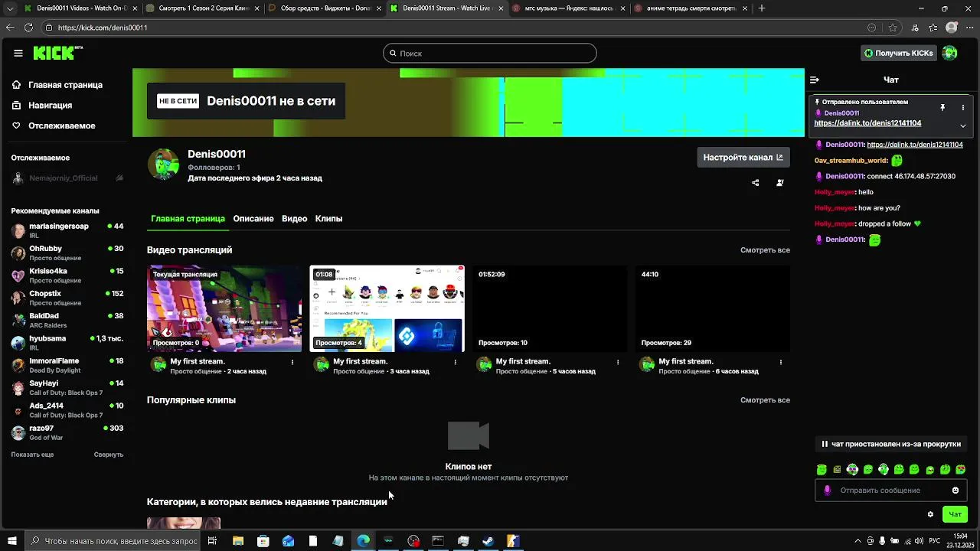Open options for the 5 часов назад stream
The width and height of the screenshot is (980, 551).
tap(618, 362)
